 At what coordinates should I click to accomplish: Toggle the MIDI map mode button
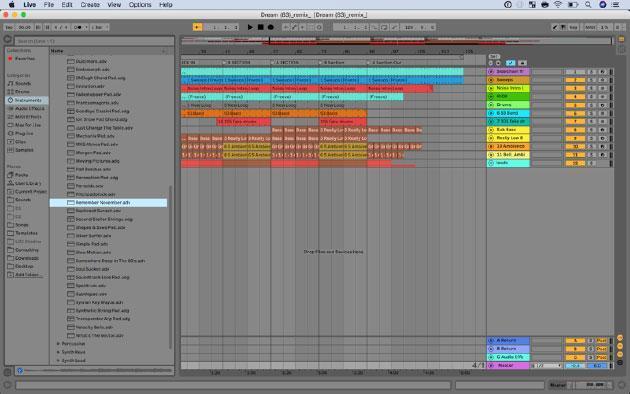590,27
